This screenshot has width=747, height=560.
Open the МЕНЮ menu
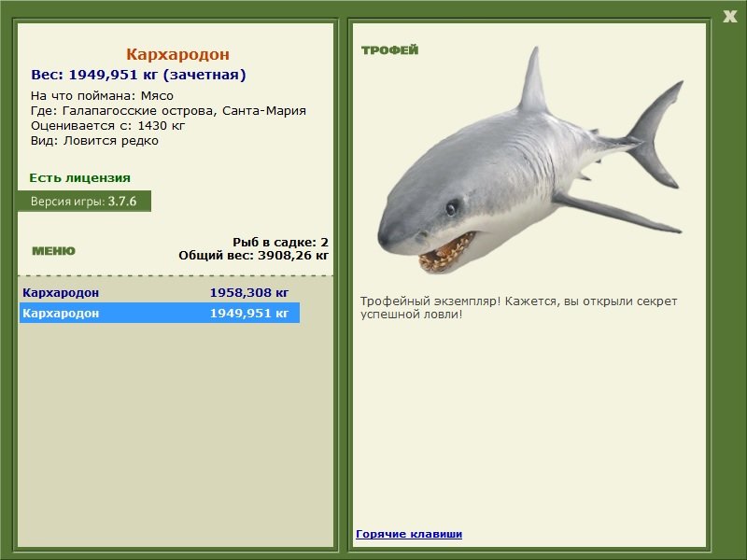tap(53, 251)
